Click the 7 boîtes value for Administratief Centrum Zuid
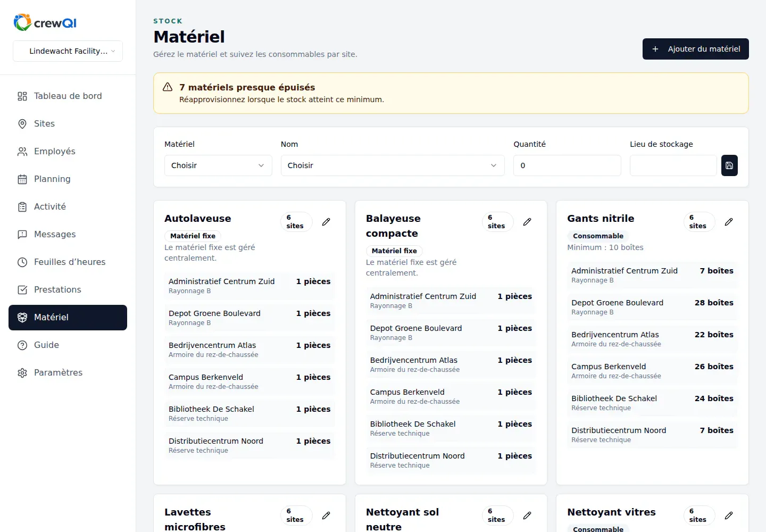Viewport: 766px width, 532px height. (717, 271)
